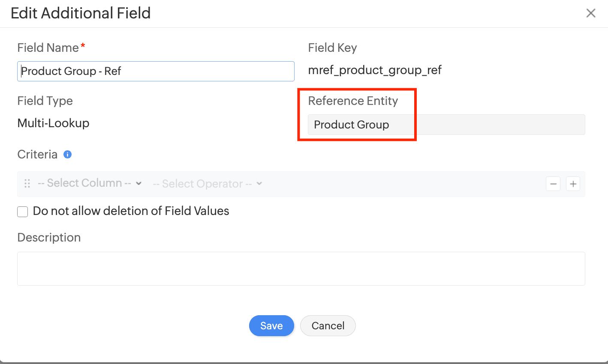This screenshot has height=364, width=608.
Task: Click the Criteria label text
Action: pos(37,155)
